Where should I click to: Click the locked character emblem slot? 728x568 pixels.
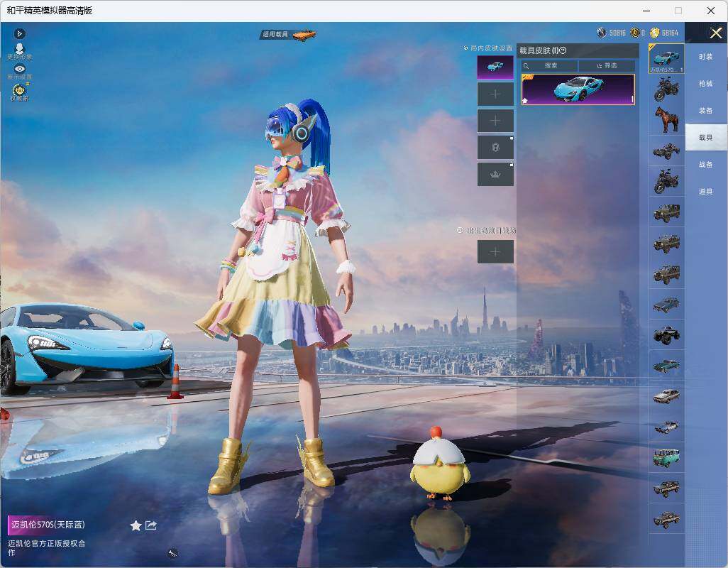495,148
